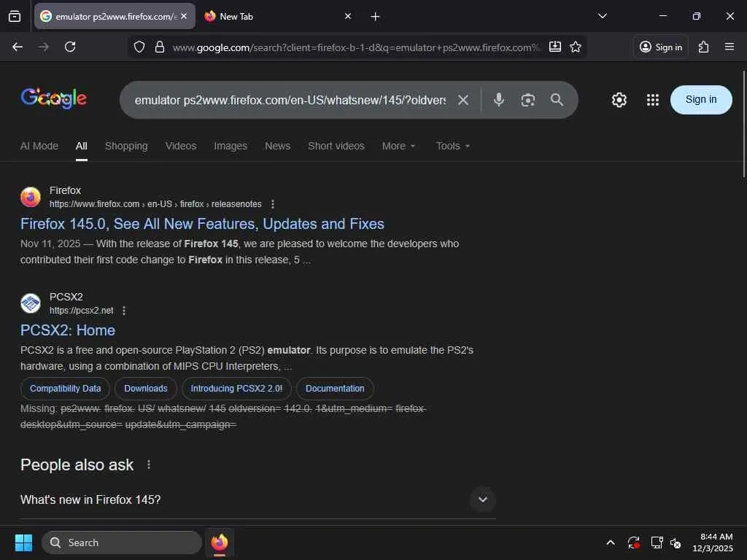Screen dimensions: 747x560
Task: Click the sync tray icon with red dot
Action: coord(634,542)
